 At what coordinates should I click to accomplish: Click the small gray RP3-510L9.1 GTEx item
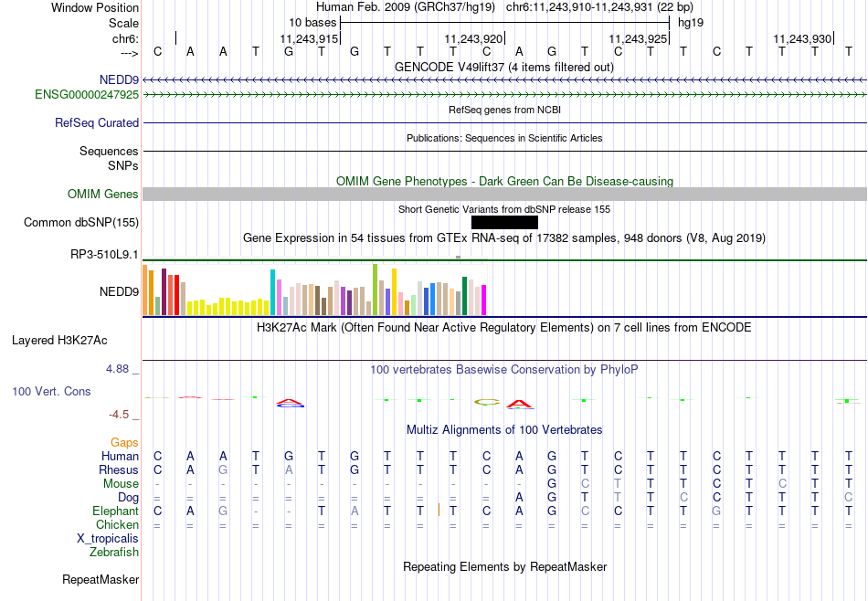459,257
